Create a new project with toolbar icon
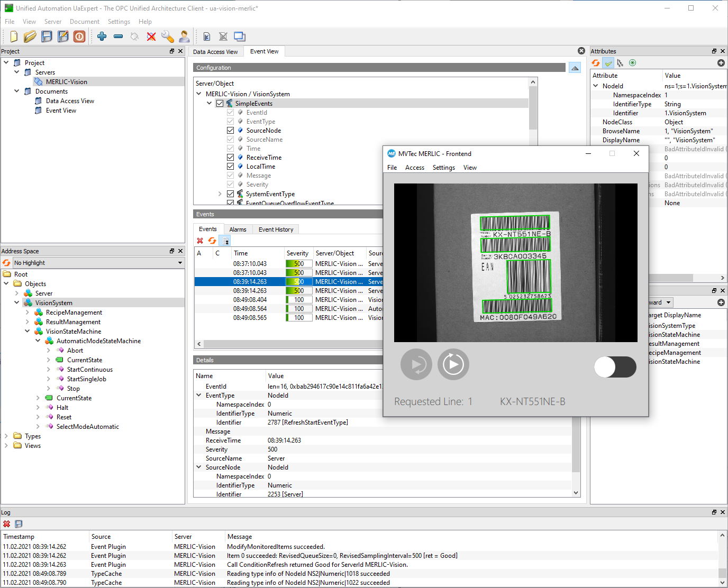This screenshot has width=728, height=588. (x=14, y=36)
